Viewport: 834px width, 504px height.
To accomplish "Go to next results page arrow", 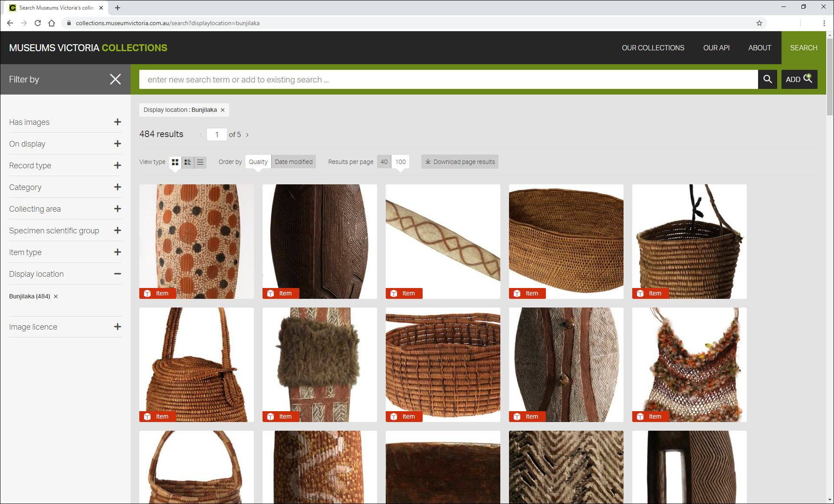I will (247, 135).
